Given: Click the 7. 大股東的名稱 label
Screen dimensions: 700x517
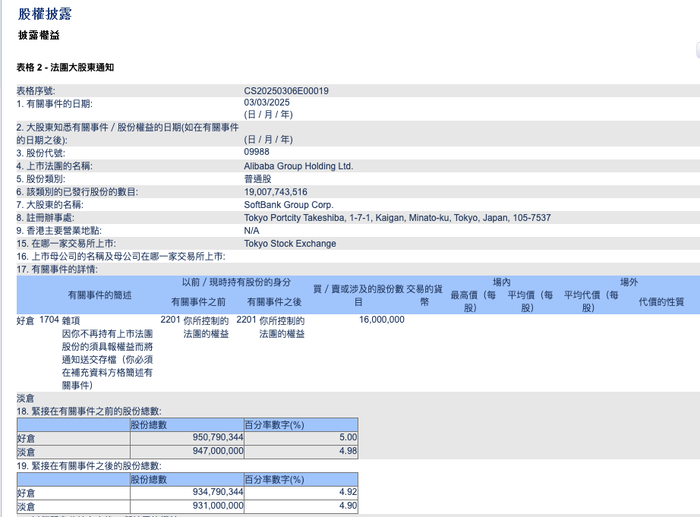Looking at the screenshot, I should click(50, 205).
